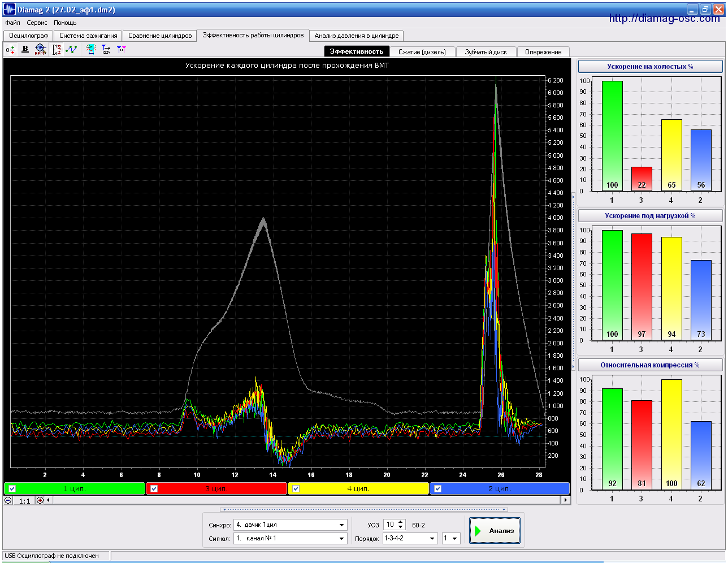
Task: Click the lower splitter arrow beside the chart
Action: 573,367
